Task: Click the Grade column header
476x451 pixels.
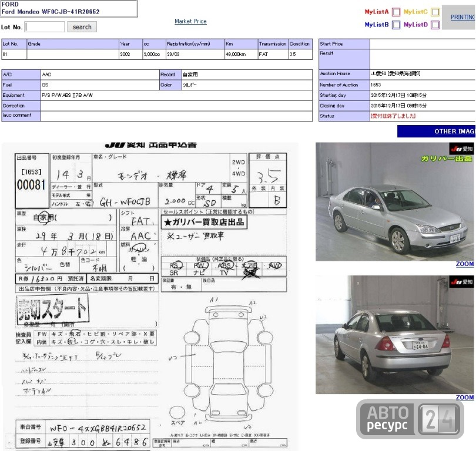Action: click(x=73, y=43)
